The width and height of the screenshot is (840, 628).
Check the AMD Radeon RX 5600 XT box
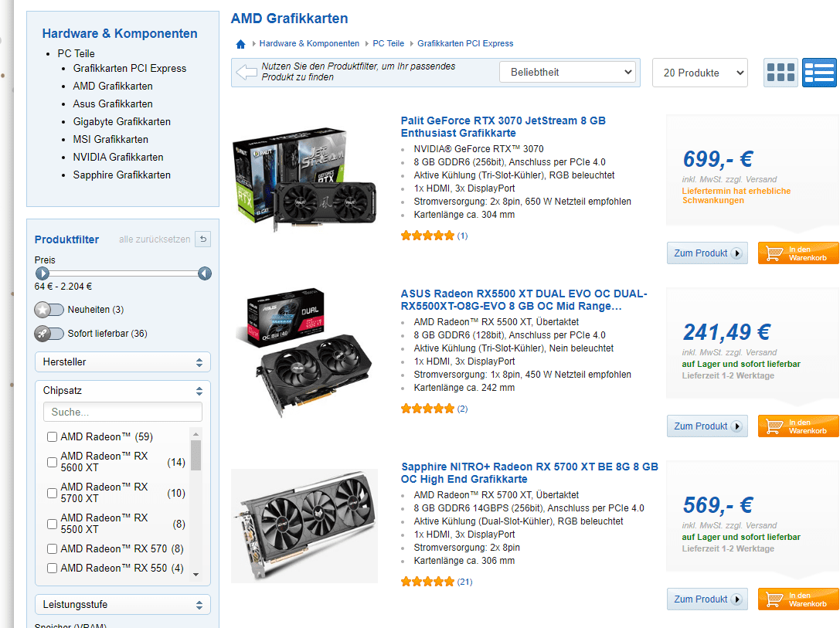52,462
